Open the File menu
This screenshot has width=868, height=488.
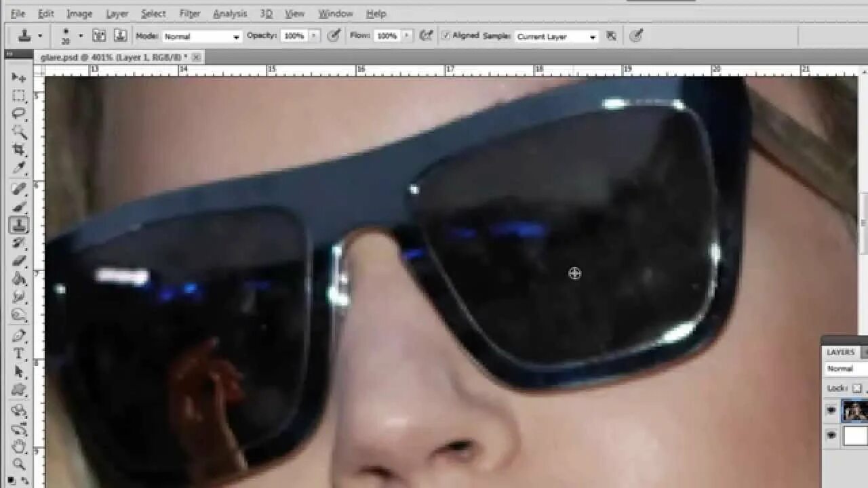18,14
